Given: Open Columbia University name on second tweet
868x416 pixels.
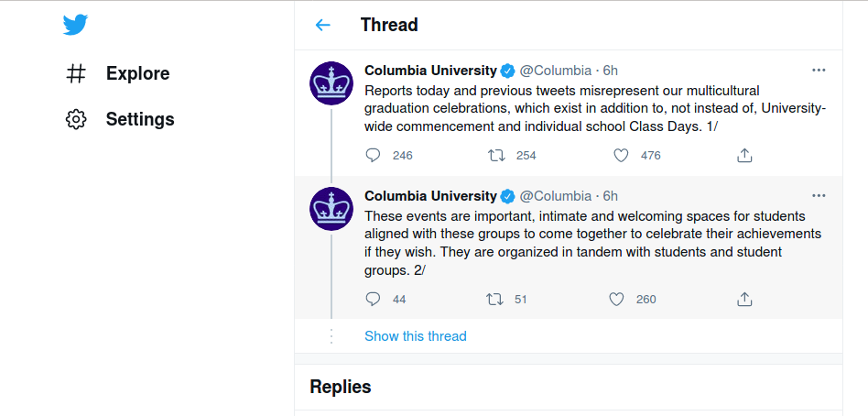Looking at the screenshot, I should (x=430, y=196).
